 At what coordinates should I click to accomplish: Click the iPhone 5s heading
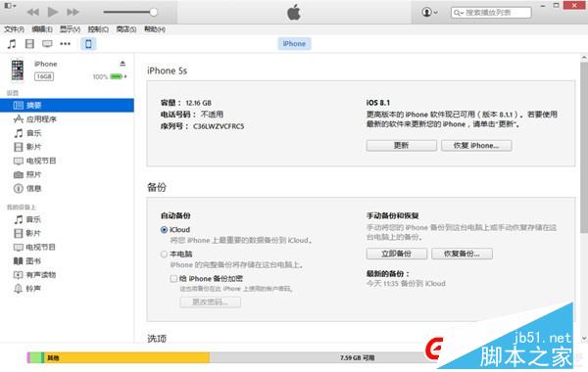point(167,70)
